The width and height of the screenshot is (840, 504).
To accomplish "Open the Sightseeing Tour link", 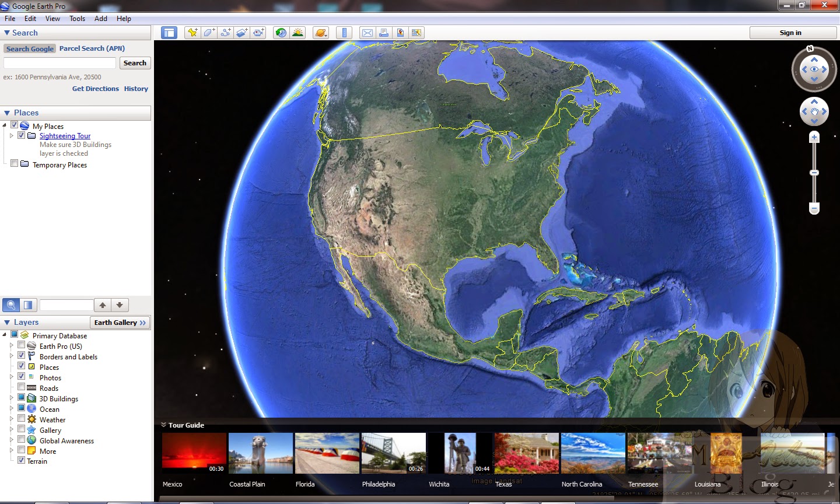I will click(x=65, y=136).
